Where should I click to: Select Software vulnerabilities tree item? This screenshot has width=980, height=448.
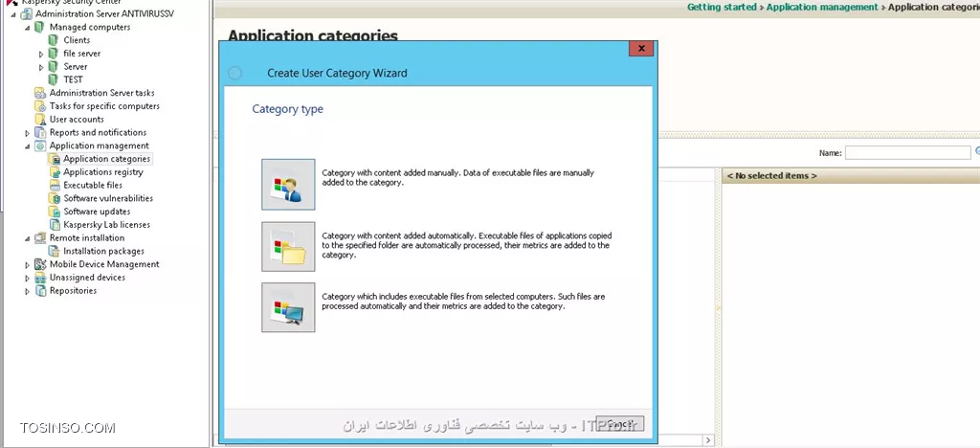click(x=108, y=198)
